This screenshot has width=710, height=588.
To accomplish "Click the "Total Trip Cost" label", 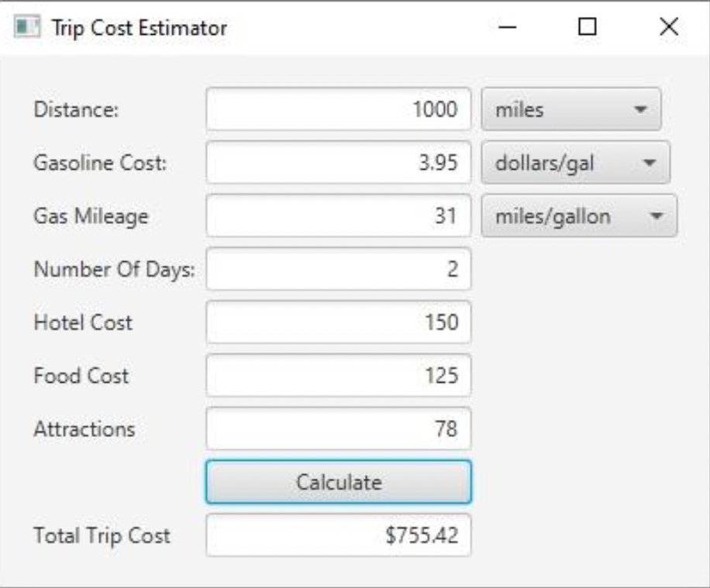I will pos(102,535).
